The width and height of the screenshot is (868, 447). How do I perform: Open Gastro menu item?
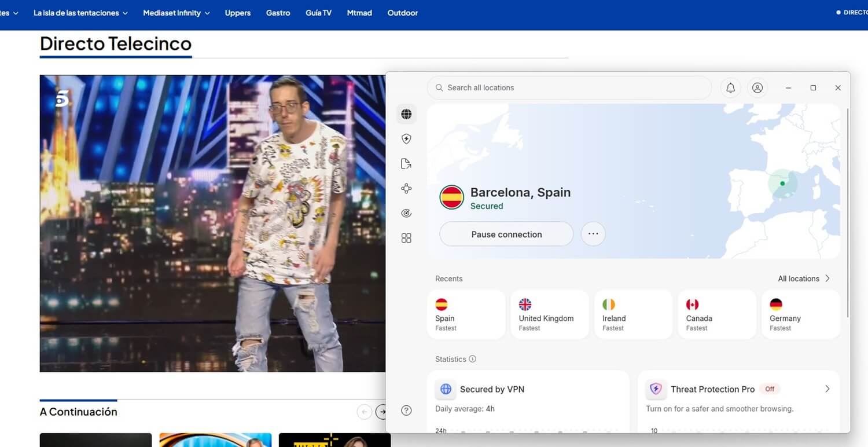278,13
